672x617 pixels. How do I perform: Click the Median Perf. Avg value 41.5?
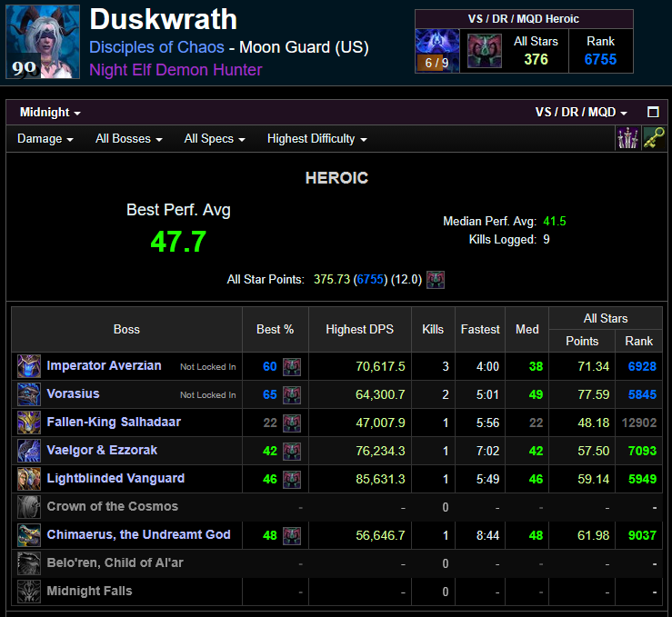coord(555,222)
